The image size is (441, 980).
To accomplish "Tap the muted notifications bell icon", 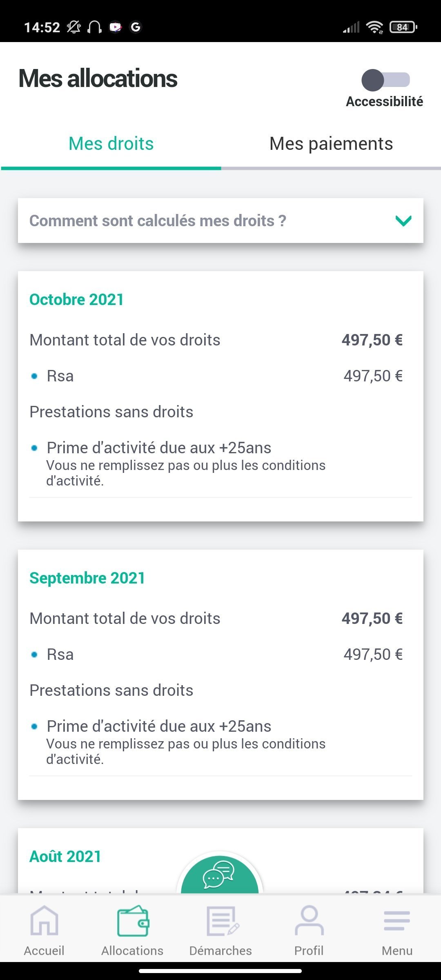I will click(74, 27).
